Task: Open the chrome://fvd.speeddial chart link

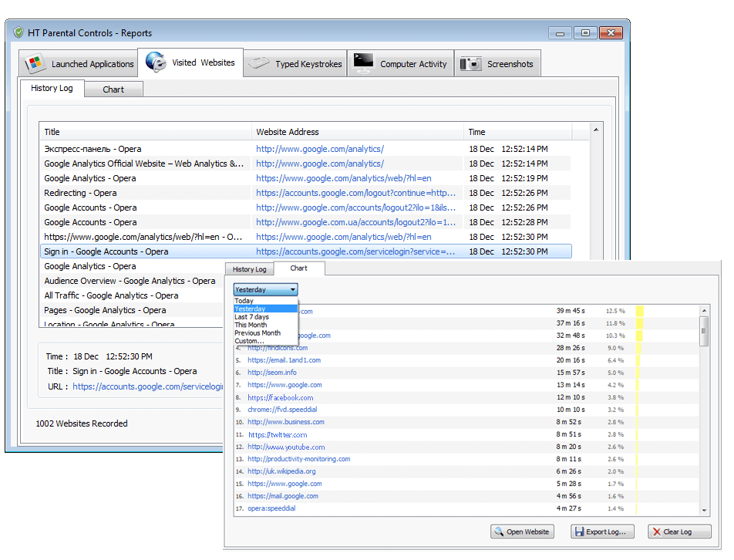Action: [x=282, y=410]
